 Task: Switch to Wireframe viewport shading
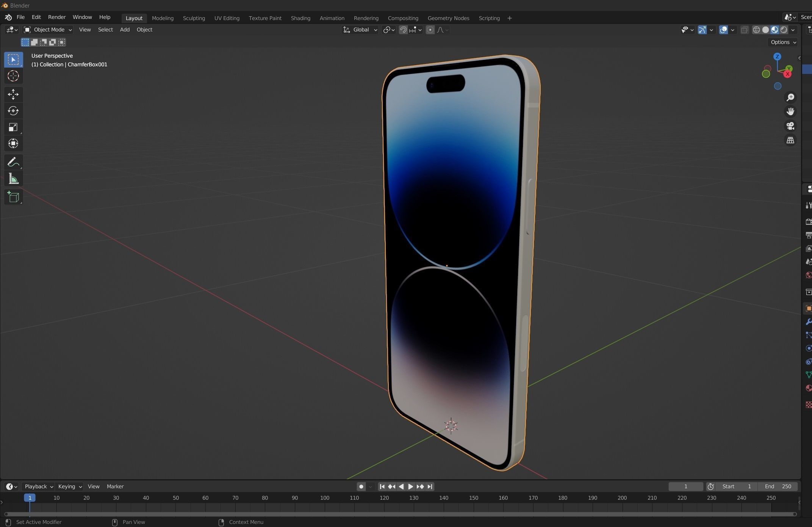coord(756,30)
